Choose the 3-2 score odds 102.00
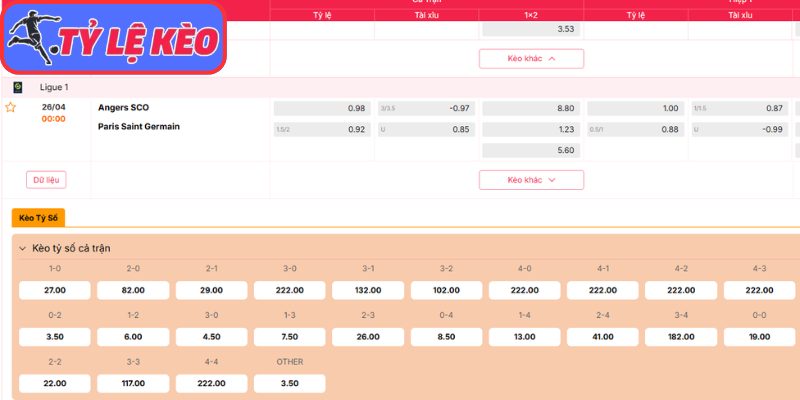800x400 pixels. (x=445, y=290)
